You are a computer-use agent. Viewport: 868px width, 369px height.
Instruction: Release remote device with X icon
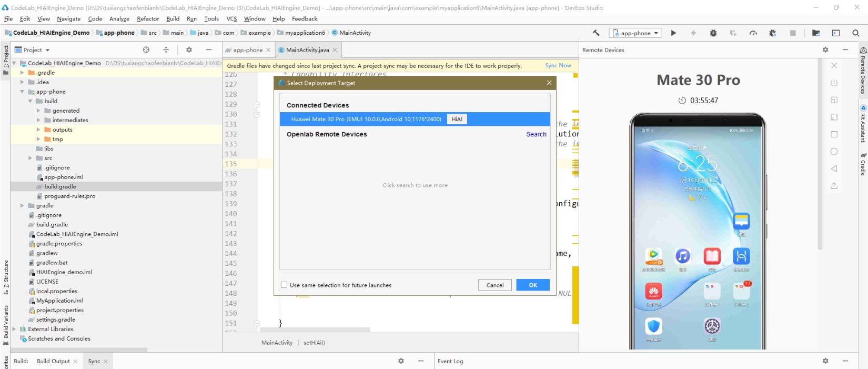(x=834, y=66)
